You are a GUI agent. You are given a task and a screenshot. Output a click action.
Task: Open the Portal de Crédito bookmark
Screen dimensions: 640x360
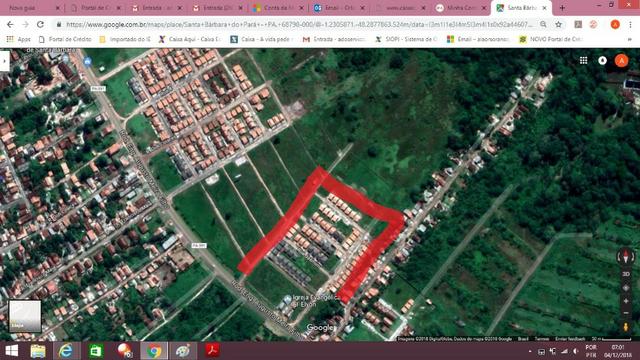click(65, 39)
